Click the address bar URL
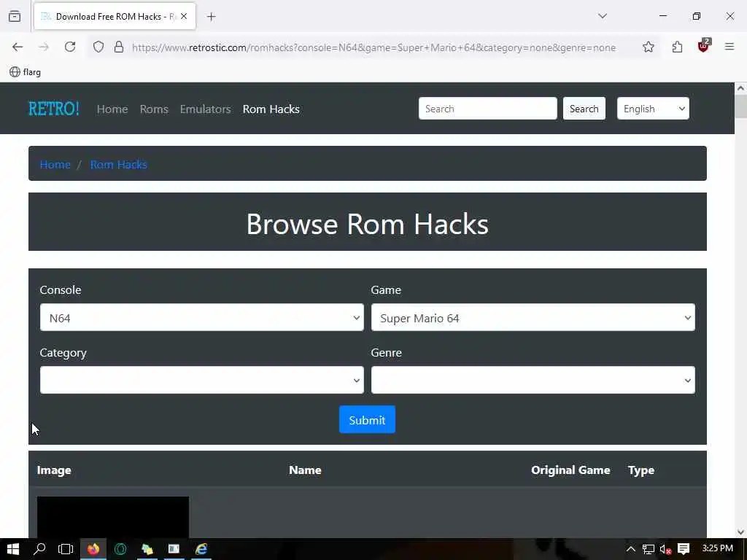Screen dimensions: 747x560 [374, 47]
